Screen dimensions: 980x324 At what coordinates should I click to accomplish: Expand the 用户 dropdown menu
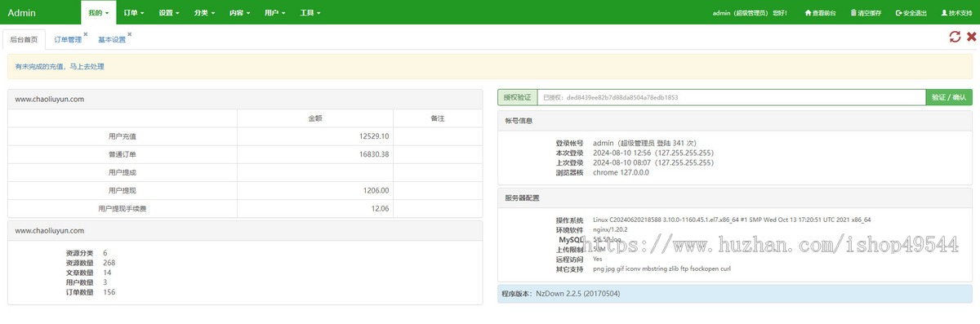[274, 13]
